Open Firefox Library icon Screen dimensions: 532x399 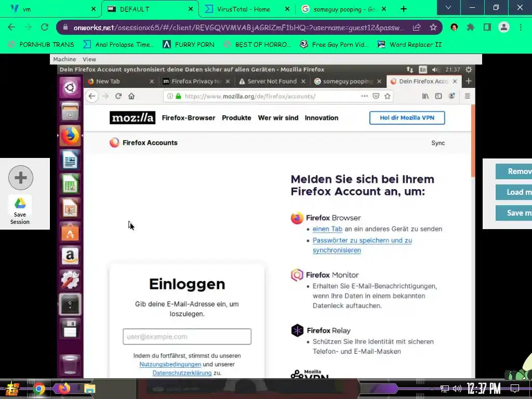coord(425,96)
